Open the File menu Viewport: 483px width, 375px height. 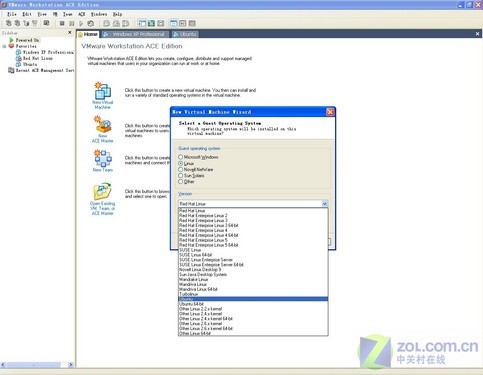(x=12, y=14)
